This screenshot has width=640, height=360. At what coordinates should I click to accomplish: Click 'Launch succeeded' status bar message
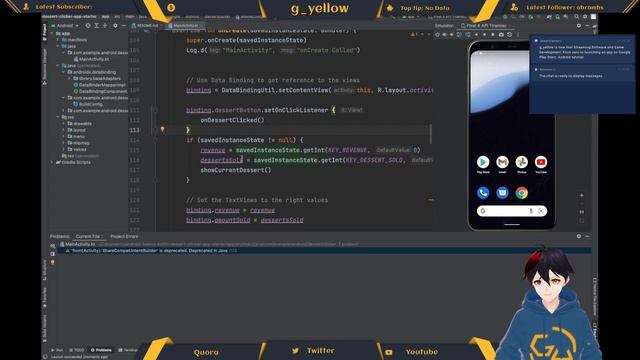point(80,357)
